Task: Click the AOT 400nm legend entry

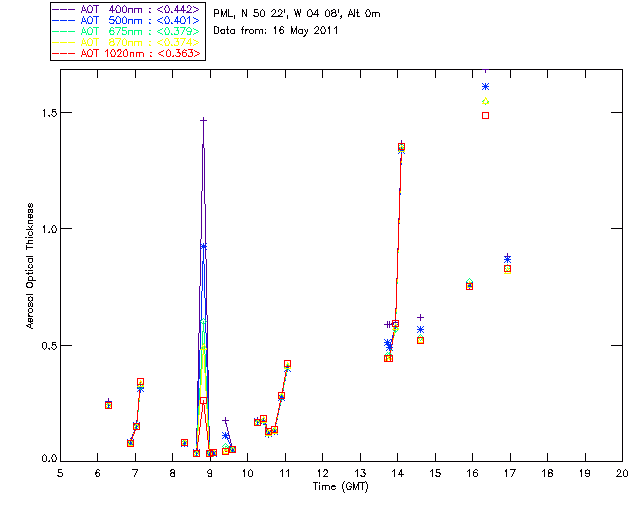Action: pos(126,9)
